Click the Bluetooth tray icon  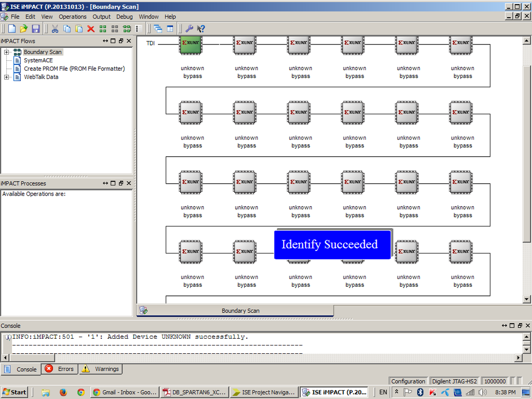click(x=420, y=392)
